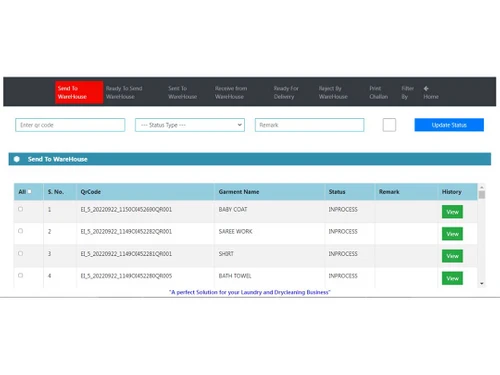Open the Sent To WareHouse tab
The height and width of the screenshot is (375, 500).
(182, 92)
